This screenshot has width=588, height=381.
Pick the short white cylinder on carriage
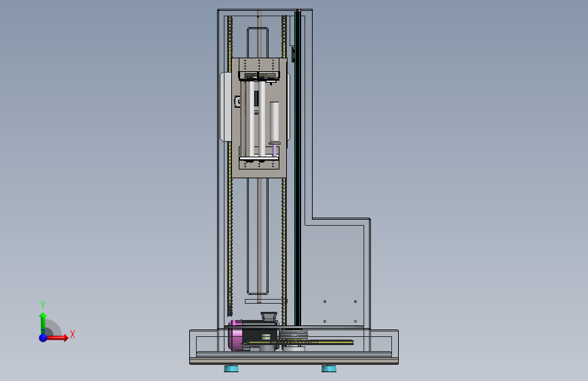(x=275, y=122)
